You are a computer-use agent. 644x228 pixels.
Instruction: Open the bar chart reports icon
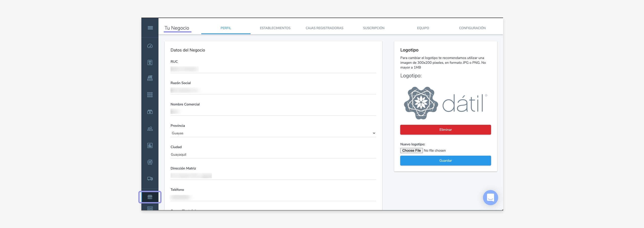click(x=150, y=145)
